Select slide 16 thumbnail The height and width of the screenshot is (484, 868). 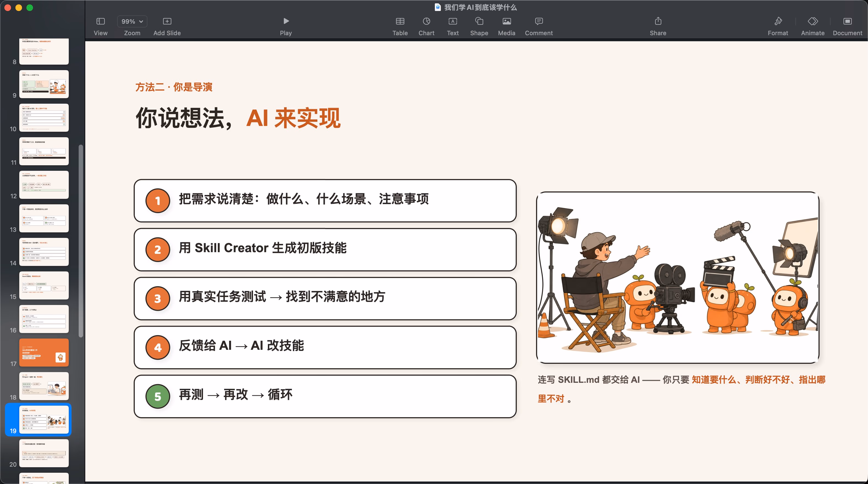pyautogui.click(x=44, y=319)
